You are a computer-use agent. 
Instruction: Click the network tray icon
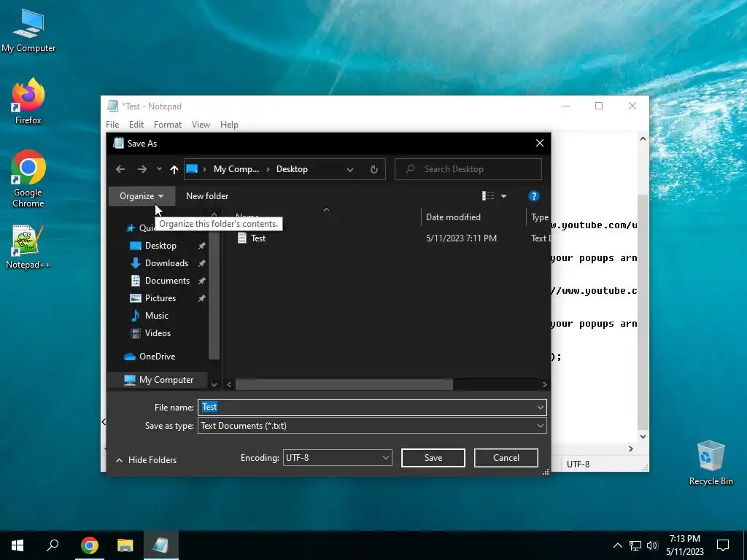click(x=635, y=545)
